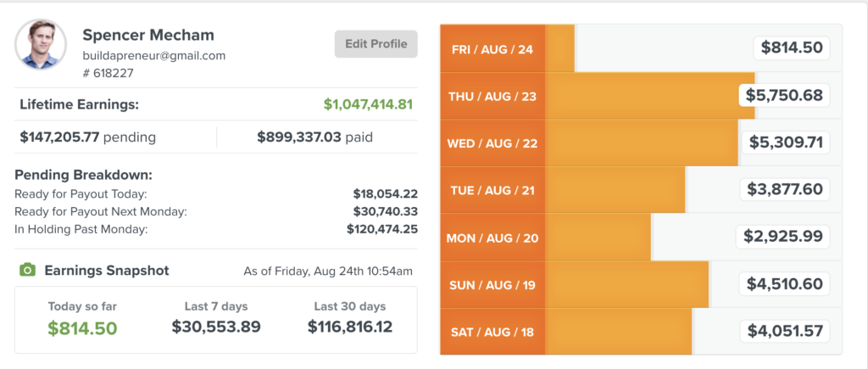Select the MON / AUG / 20 row label
Image resolution: width=868 pixels, height=369 pixels.
pos(492,238)
